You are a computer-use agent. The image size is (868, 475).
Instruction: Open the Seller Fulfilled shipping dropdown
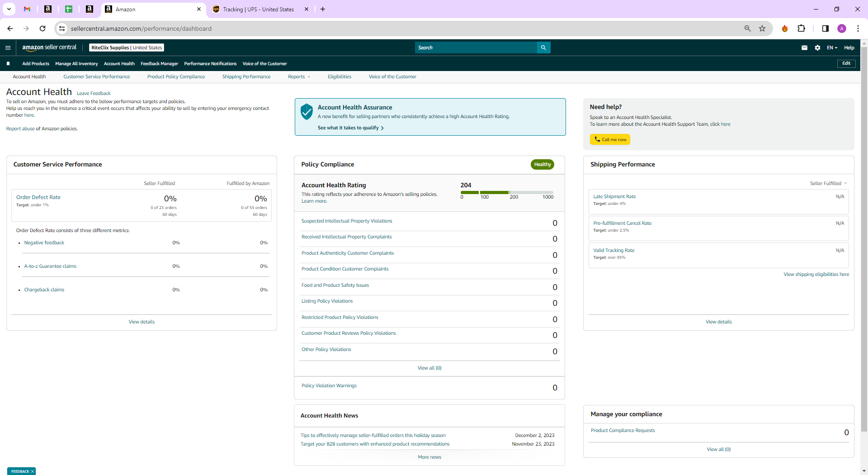click(828, 183)
